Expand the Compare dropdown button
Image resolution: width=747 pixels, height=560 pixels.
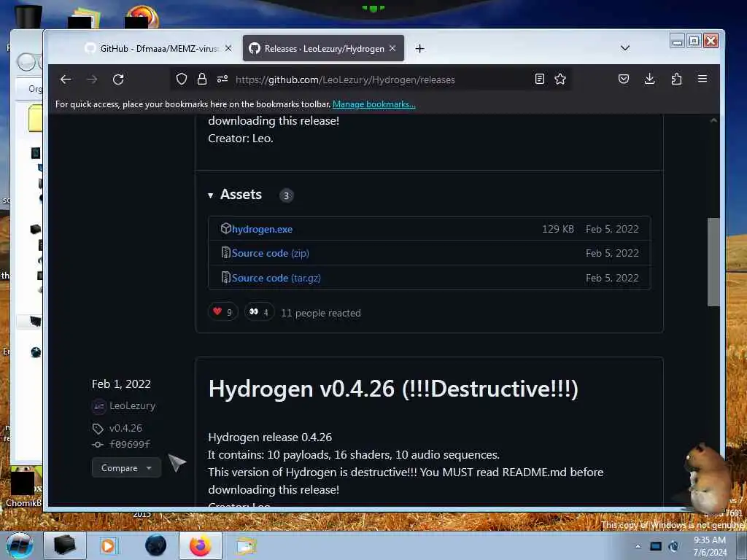pos(126,468)
